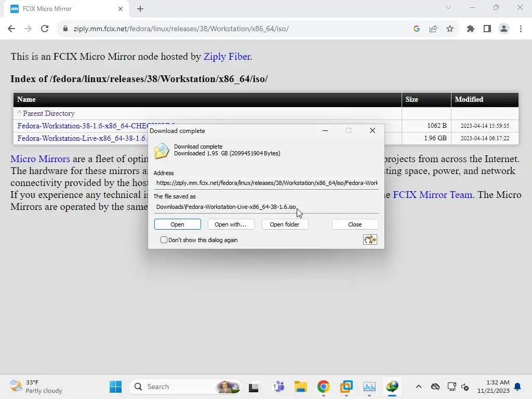Image resolution: width=532 pixels, height=399 pixels.
Task: Select the FCIX Micro Mirror tab
Action: 66,9
